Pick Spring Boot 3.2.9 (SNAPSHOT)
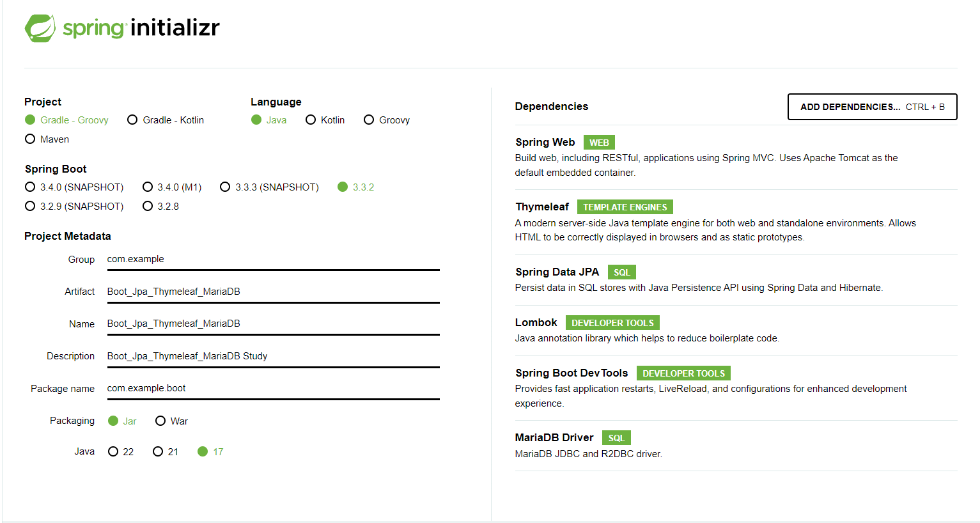This screenshot has width=980, height=523. click(74, 206)
